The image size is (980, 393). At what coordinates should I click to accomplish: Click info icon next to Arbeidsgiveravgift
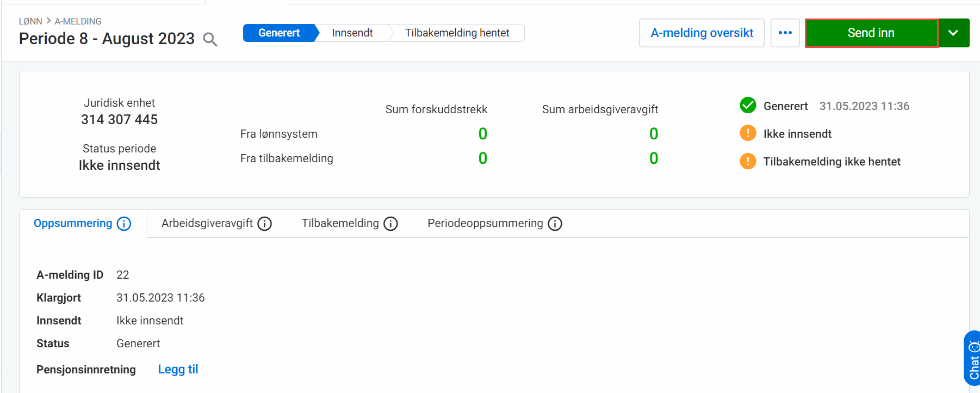tap(265, 224)
